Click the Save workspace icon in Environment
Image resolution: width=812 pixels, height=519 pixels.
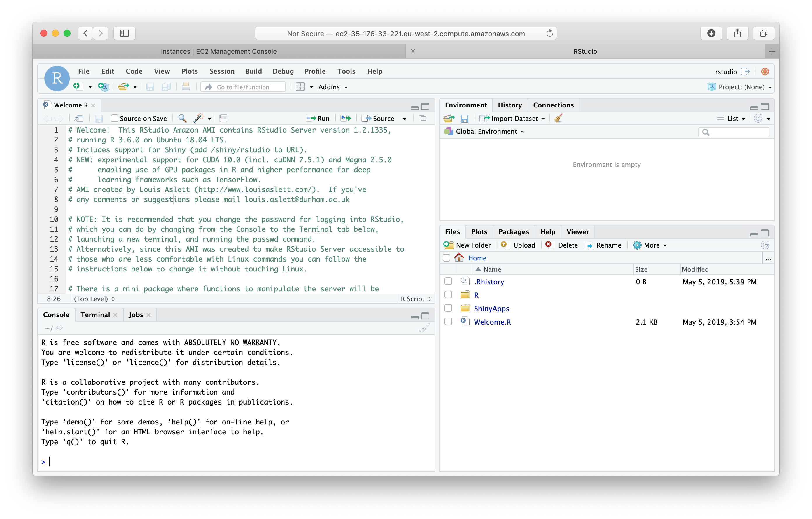[x=465, y=119]
